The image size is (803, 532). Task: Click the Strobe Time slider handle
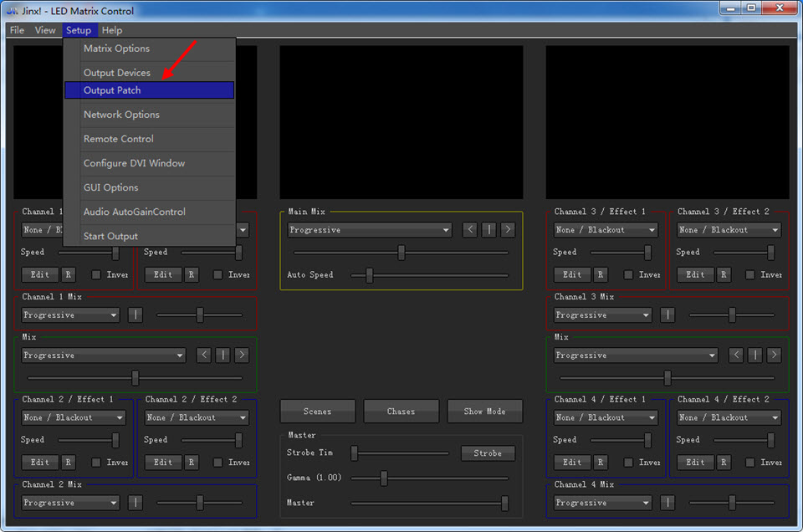[354, 453]
